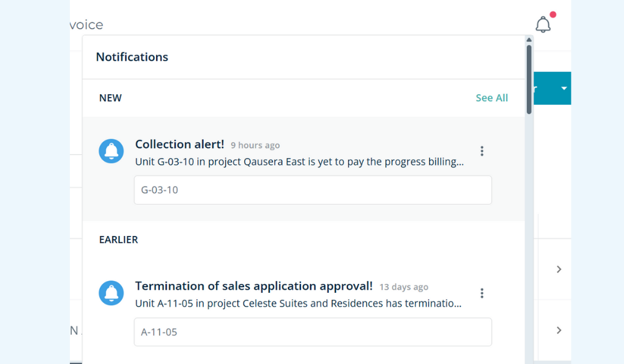The width and height of the screenshot is (624, 364).
Task: Open the Termination of sales application notification
Action: pyautogui.click(x=254, y=285)
